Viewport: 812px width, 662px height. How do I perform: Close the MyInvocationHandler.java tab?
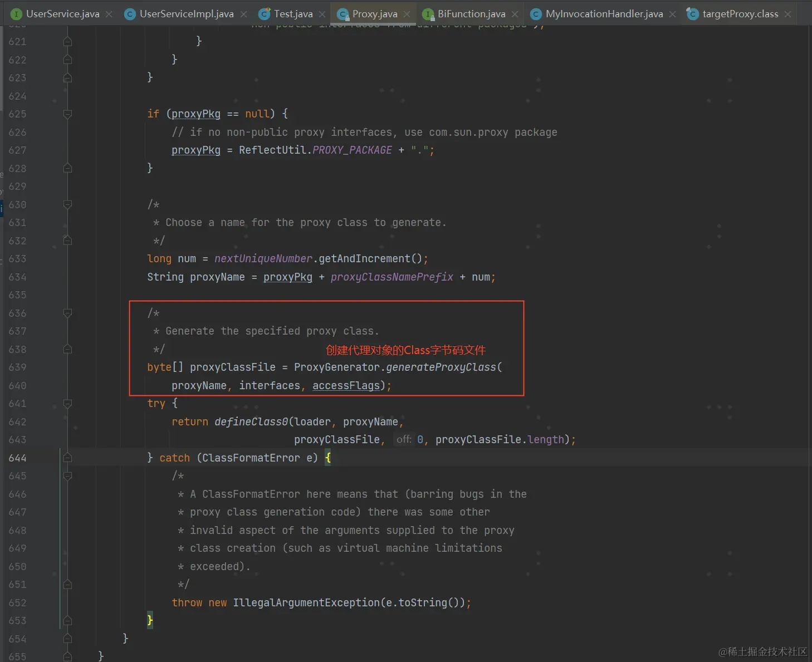tap(673, 14)
